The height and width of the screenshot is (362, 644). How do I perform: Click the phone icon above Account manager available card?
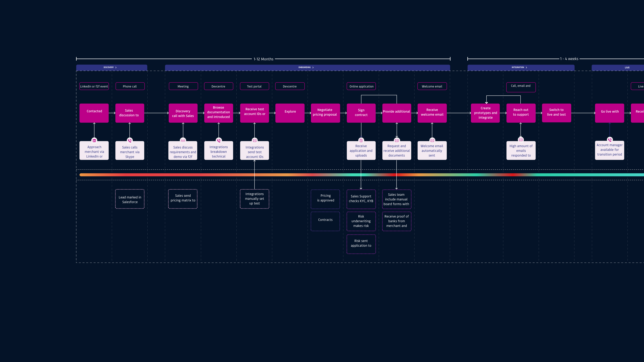[x=610, y=140]
